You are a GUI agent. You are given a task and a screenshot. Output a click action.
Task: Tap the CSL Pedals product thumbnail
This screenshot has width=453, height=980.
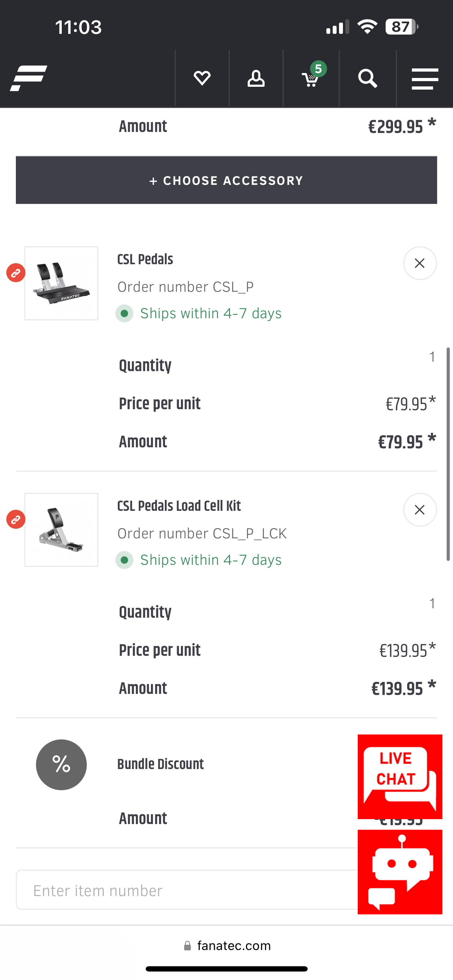pos(62,283)
